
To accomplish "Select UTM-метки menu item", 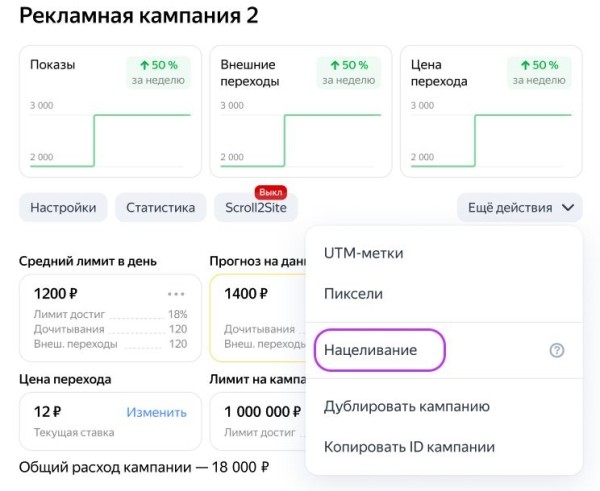I will [x=363, y=253].
